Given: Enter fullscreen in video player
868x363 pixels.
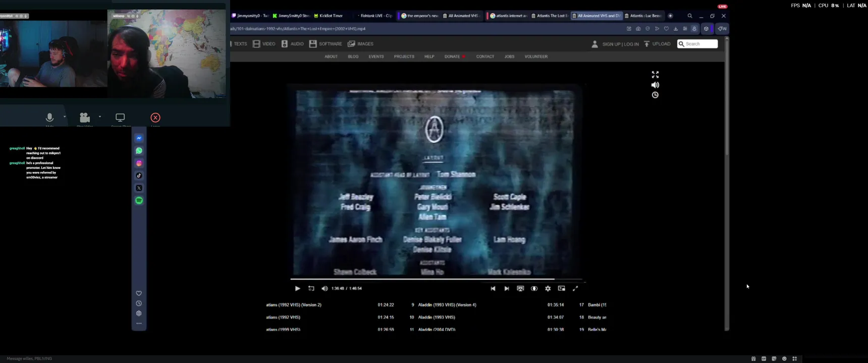Looking at the screenshot, I should click(575, 288).
